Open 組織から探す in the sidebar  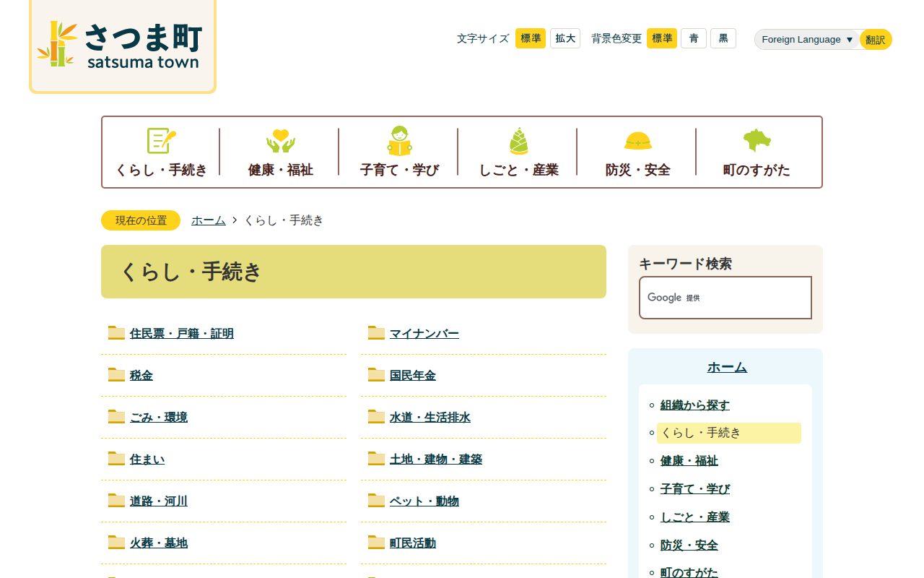point(695,405)
